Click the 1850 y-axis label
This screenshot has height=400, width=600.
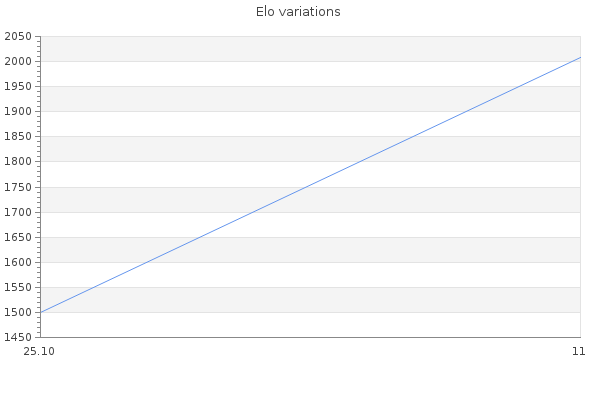click(19, 136)
